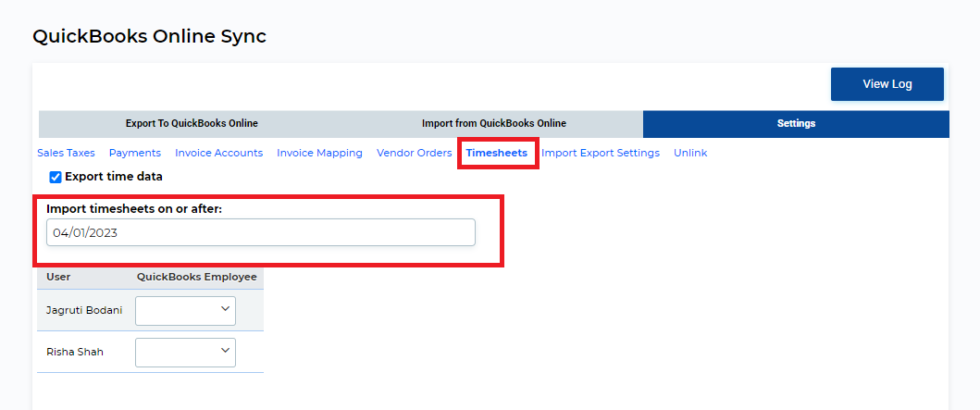Select the Settings tab
The image size is (980, 410).
tap(796, 124)
